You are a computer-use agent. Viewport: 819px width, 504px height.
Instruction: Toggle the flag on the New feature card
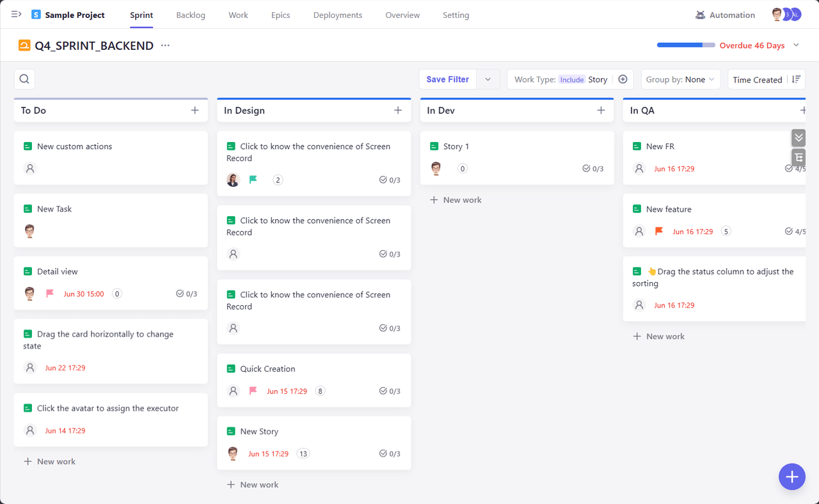pos(658,231)
